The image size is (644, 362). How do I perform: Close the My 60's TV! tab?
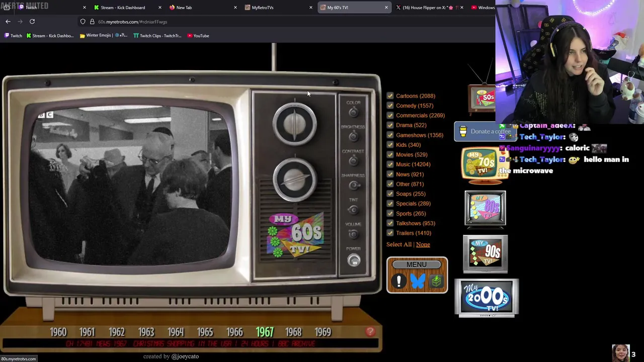coord(386,8)
